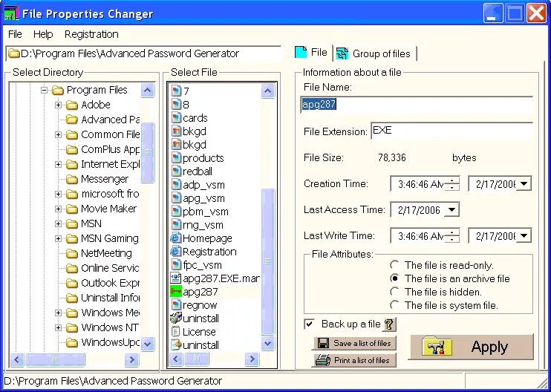Click the apg287.EXE.man file icon

(176, 278)
